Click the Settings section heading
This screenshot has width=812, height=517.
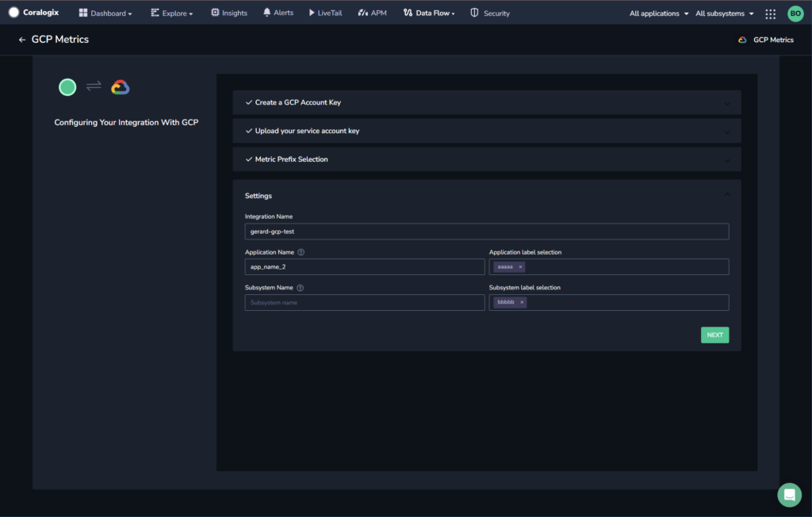(x=259, y=196)
